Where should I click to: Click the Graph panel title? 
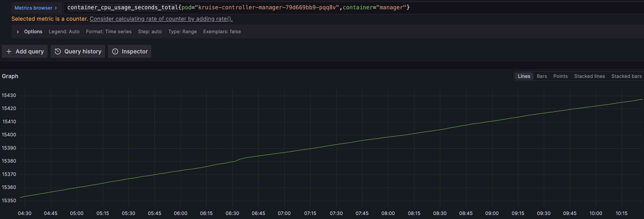click(10, 76)
